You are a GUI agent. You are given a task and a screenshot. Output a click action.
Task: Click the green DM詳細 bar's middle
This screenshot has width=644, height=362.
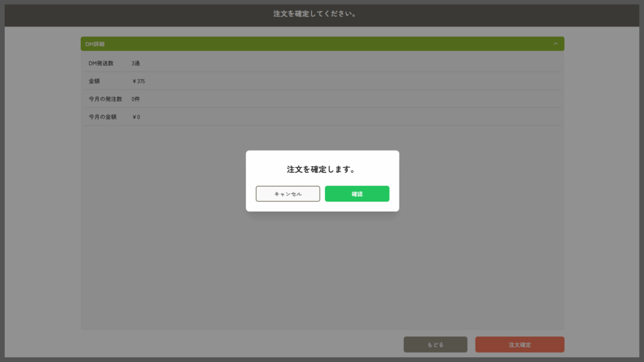[322, 44]
